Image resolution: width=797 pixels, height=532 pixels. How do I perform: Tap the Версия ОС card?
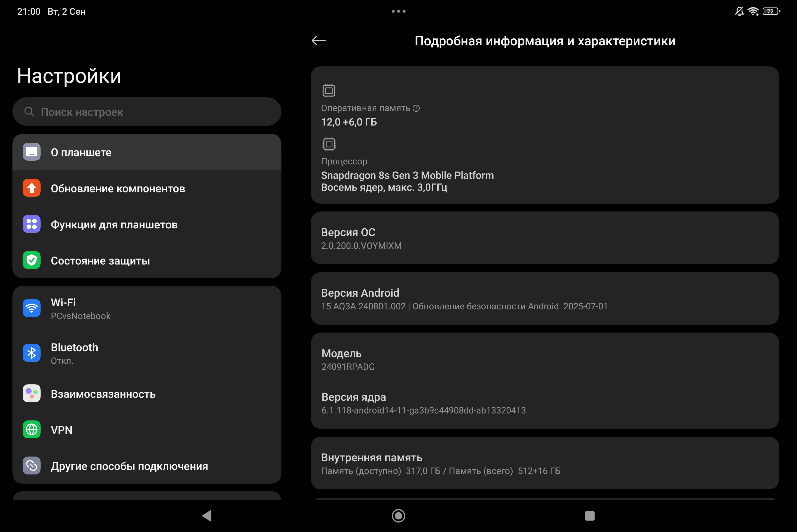pyautogui.click(x=544, y=238)
